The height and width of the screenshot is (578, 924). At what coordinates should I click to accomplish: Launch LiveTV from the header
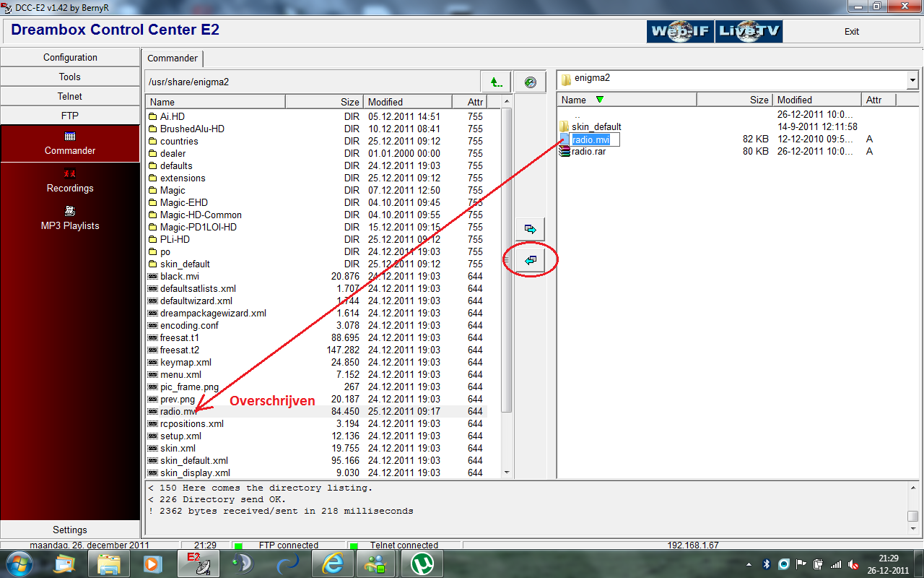click(749, 31)
